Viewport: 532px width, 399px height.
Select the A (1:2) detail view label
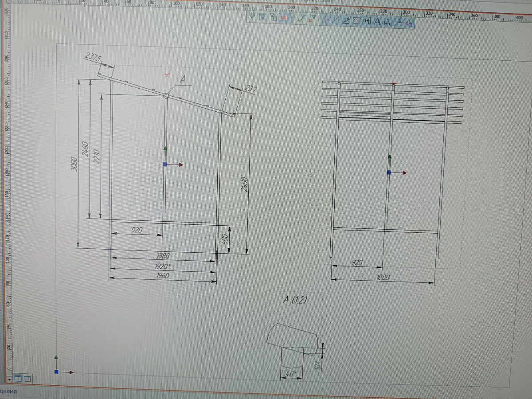[294, 301]
